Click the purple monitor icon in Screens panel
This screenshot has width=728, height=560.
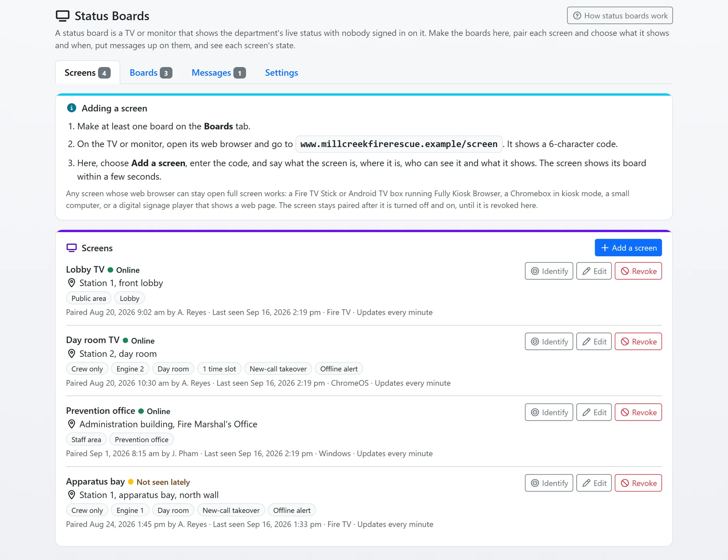click(72, 248)
